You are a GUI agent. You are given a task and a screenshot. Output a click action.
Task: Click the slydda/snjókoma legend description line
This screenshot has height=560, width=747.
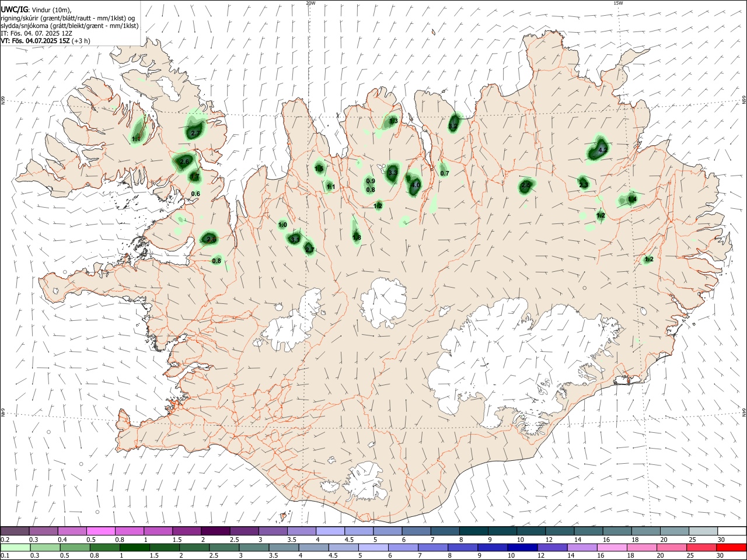pyautogui.click(x=69, y=26)
